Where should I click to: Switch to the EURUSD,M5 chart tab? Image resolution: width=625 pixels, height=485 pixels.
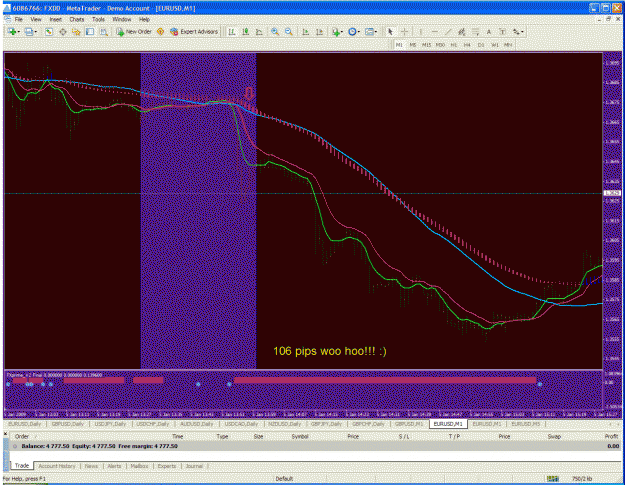526,424
